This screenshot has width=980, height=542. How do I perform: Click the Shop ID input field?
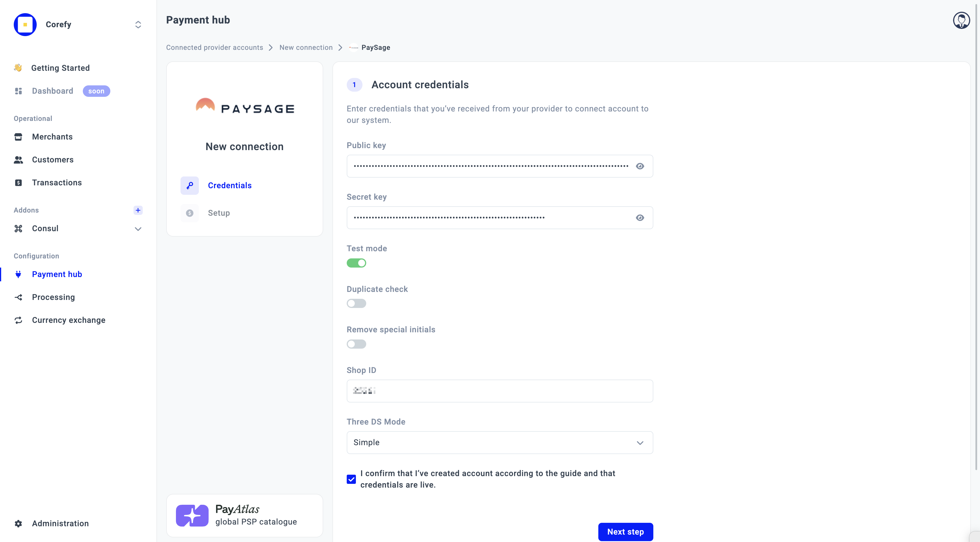pyautogui.click(x=499, y=391)
